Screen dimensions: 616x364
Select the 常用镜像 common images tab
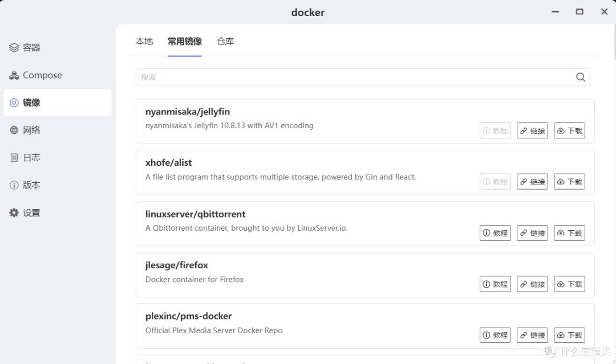pyautogui.click(x=185, y=41)
